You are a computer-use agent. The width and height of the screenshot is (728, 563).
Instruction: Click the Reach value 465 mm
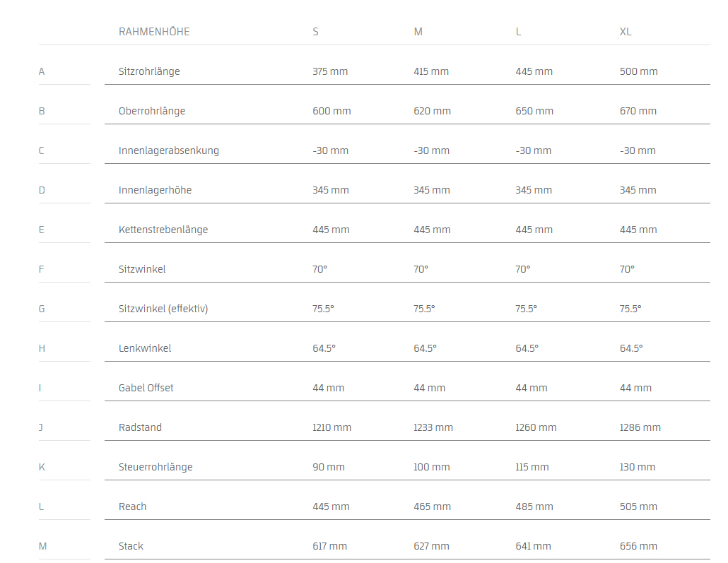(x=432, y=506)
